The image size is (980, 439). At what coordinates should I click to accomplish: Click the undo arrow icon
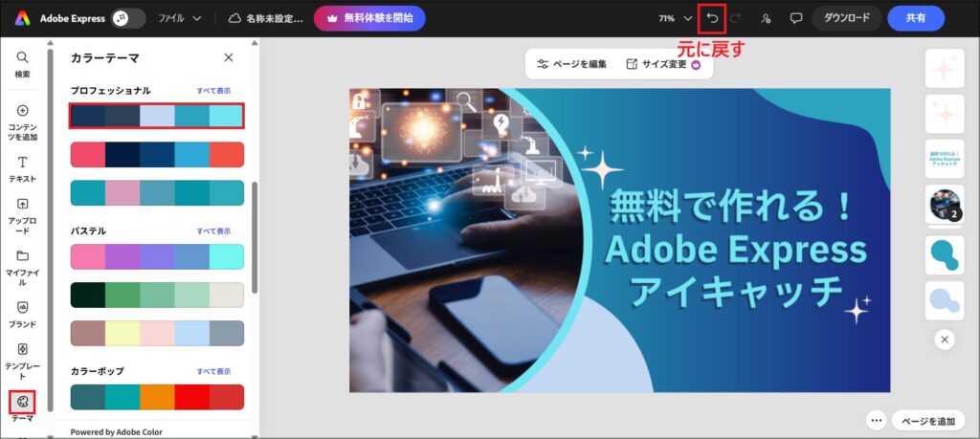[712, 18]
